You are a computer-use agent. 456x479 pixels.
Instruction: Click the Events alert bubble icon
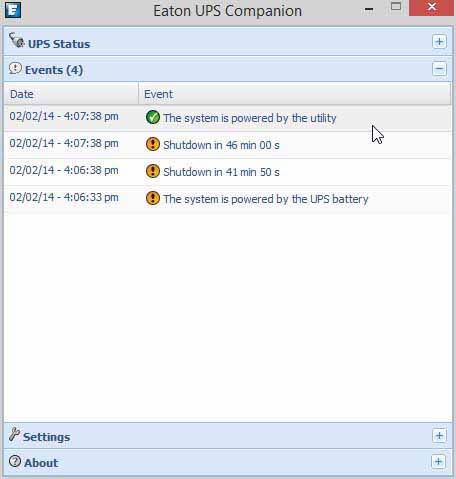[x=15, y=68]
